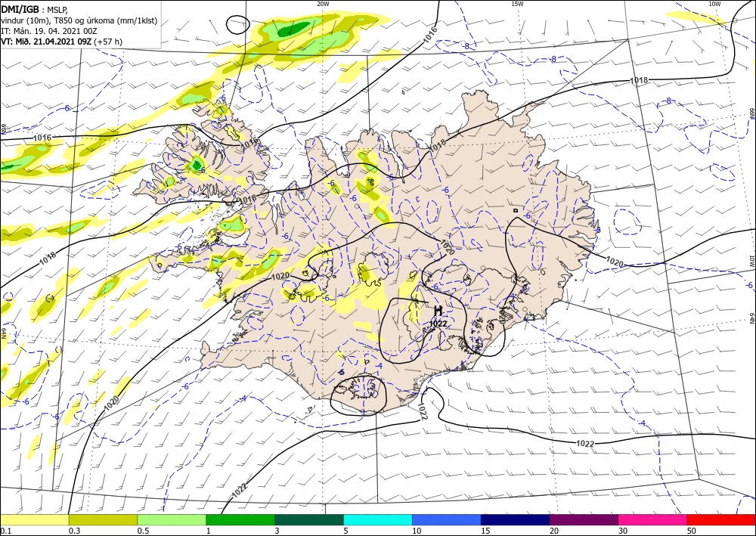756x536 pixels.
Task: Select the pink 30–50 legend swatch
Action: [x=653, y=520]
